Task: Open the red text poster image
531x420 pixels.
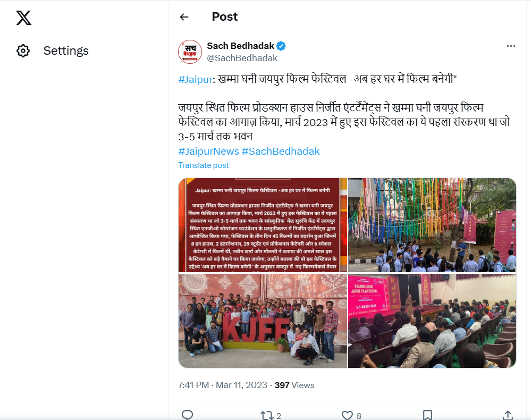Action: click(x=263, y=225)
